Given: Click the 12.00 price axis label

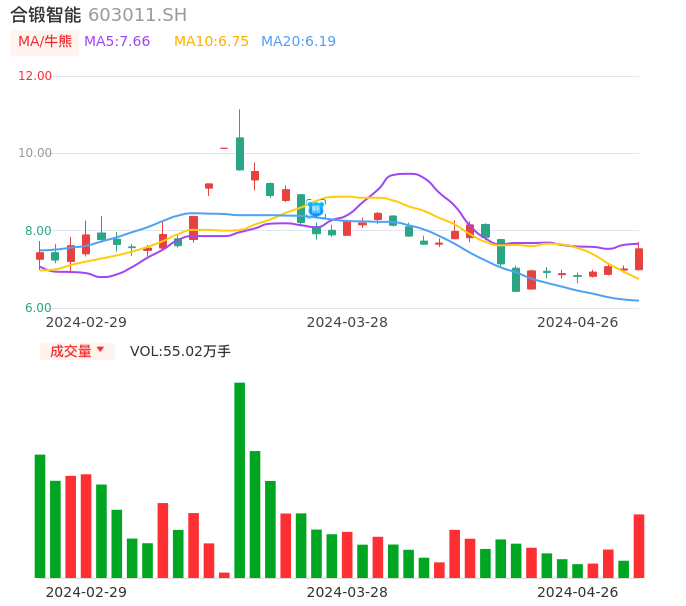Looking at the screenshot, I should 35,76.
